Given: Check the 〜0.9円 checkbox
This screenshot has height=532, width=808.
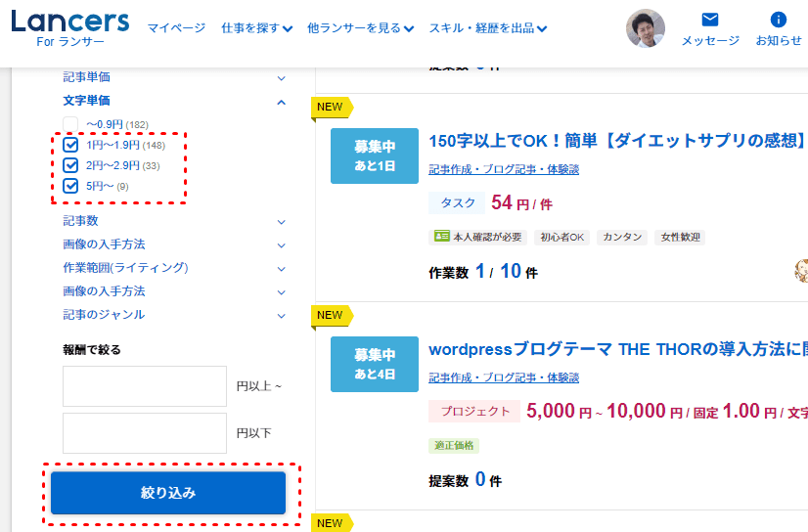Looking at the screenshot, I should point(70,124).
